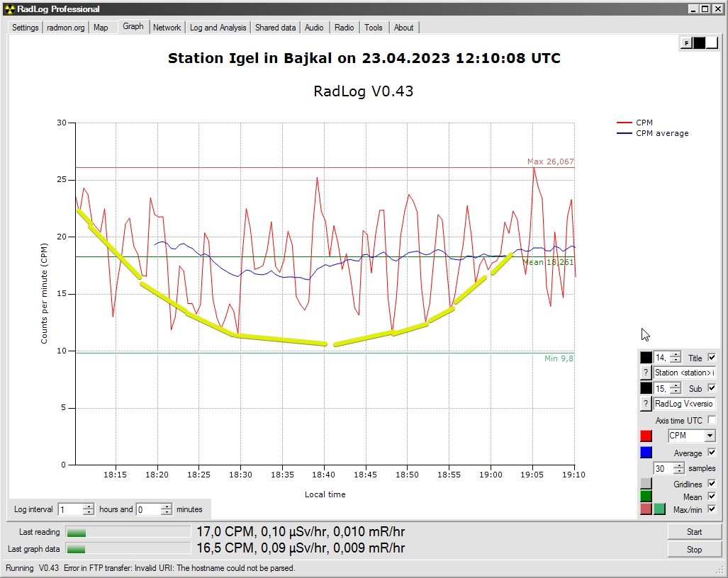Switch to the Settings tab
Image resolution: width=728 pixels, height=578 pixels.
25,28
